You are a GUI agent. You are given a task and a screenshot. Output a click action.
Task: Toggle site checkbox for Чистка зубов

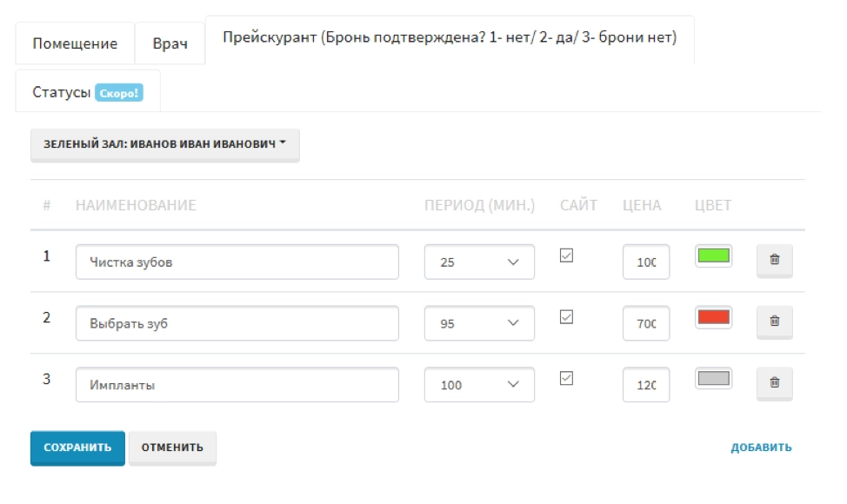pos(566,255)
